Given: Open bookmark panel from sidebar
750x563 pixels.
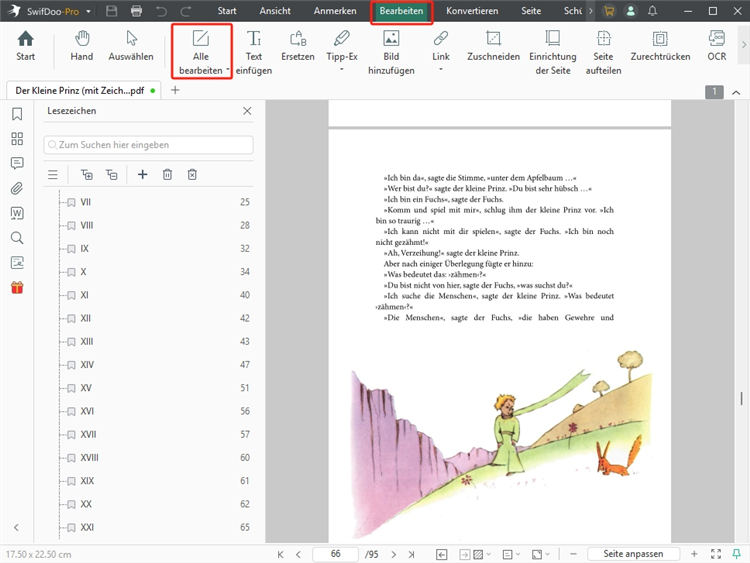Looking at the screenshot, I should [17, 114].
